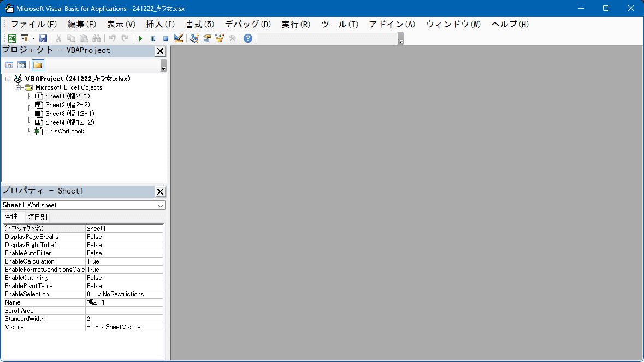Image resolution: width=644 pixels, height=362 pixels.
Task: Open デバッグ menu
Action: pos(248,24)
